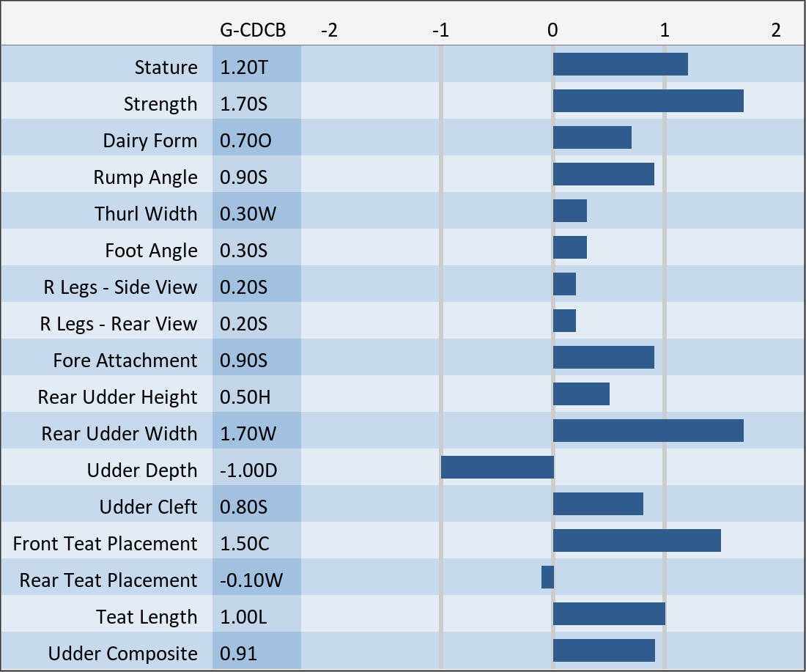Click the R Legs - Side View label
The height and width of the screenshot is (672, 806).
120,287
